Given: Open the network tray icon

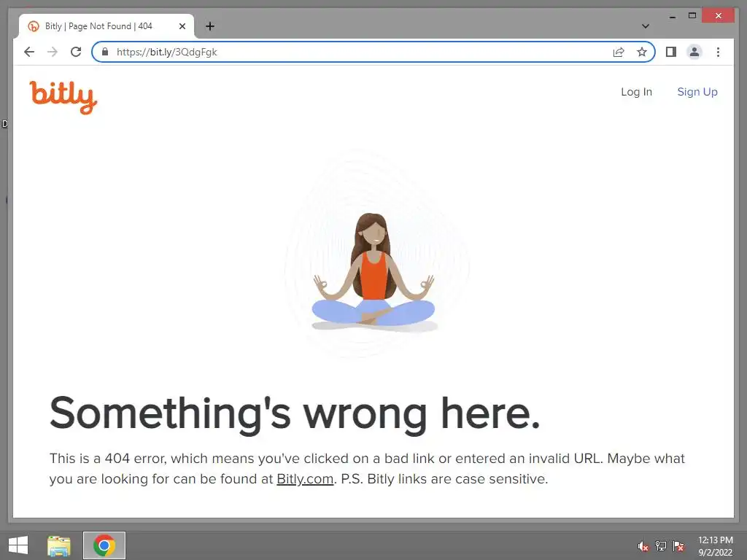Looking at the screenshot, I should (661, 546).
